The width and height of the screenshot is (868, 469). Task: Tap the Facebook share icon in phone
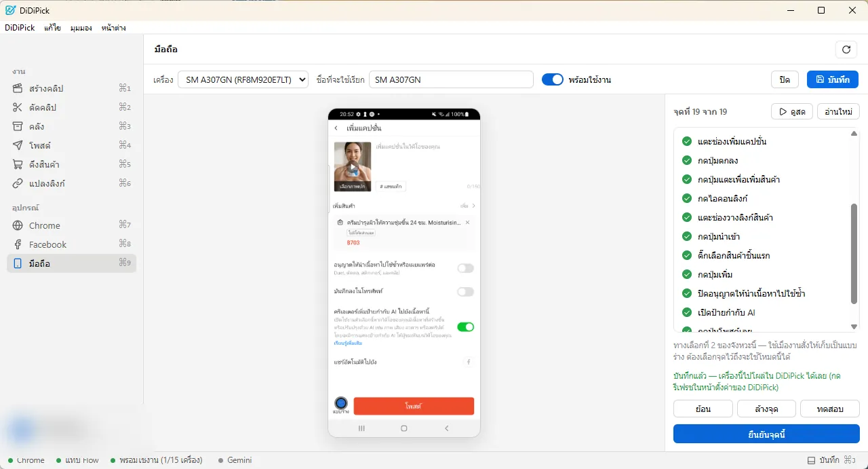pos(468,362)
